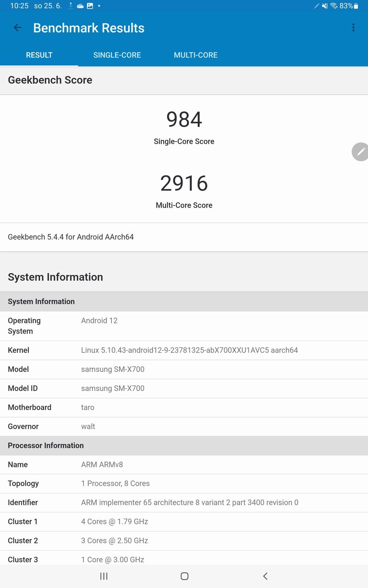
Task: Tap the ARM ARMv8 processor name
Action: point(102,465)
